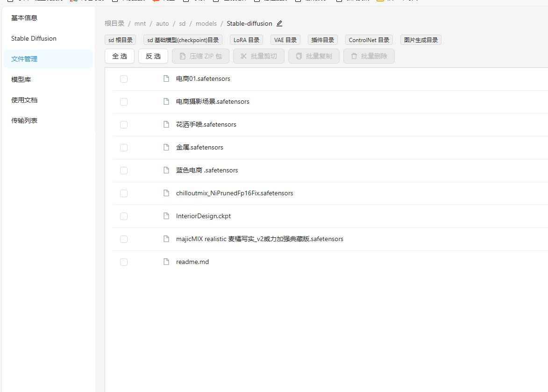Image resolution: width=548 pixels, height=392 pixels.
Task: Check the checkbox for 金属.safetensors
Action: (x=123, y=148)
